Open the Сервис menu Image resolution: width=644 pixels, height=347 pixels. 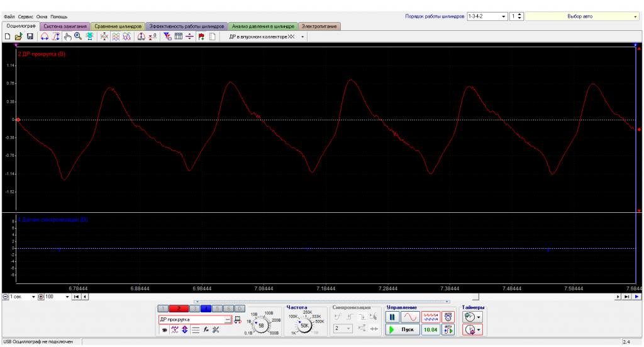pos(25,17)
